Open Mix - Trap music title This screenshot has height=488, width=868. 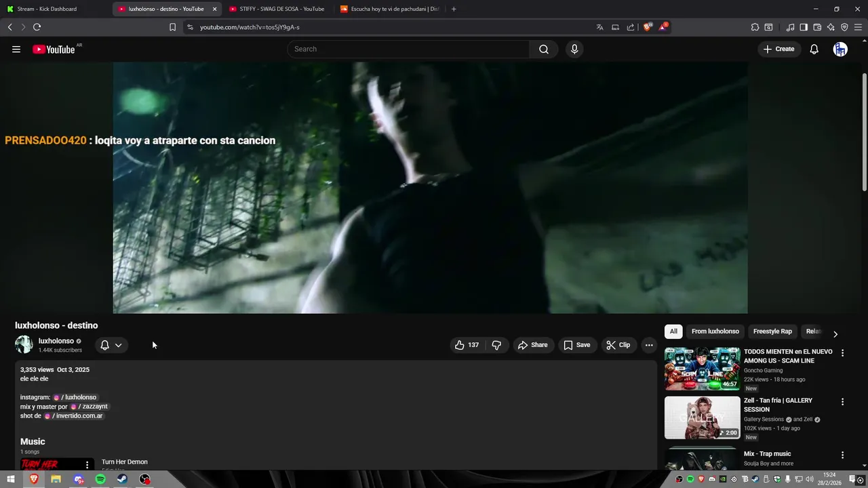pyautogui.click(x=767, y=454)
